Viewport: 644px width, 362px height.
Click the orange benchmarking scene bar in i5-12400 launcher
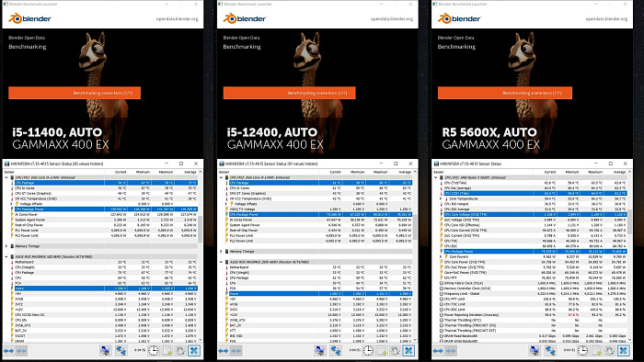tap(289, 93)
